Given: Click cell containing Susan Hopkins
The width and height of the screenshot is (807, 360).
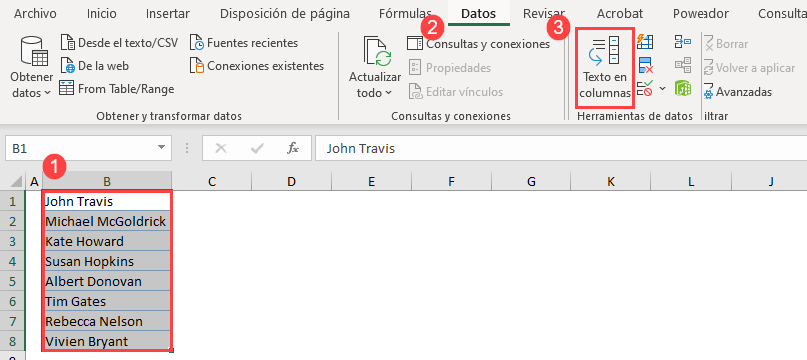Looking at the screenshot, I should point(107,261).
